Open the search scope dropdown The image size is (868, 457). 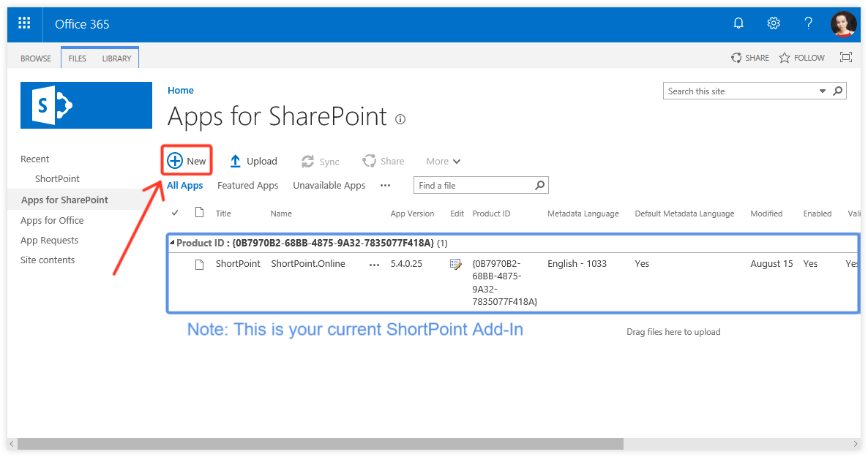(822, 91)
